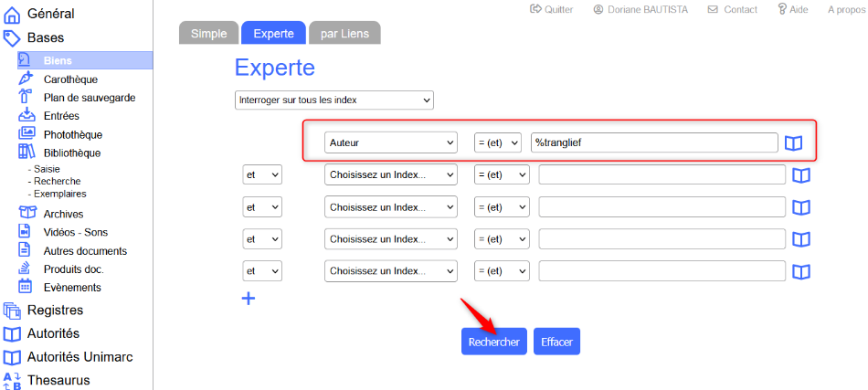Switch to the Simple search tab
Viewport: 868px width, 390px height.
pos(208,34)
